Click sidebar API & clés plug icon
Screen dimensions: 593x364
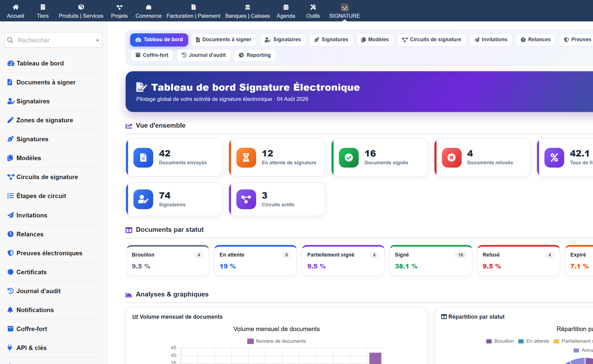pos(10,348)
